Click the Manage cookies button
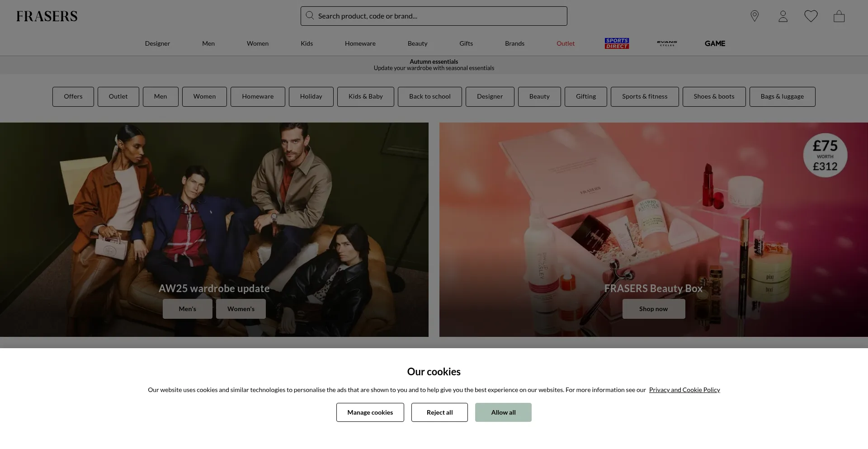This screenshot has height=449, width=868. [370, 412]
